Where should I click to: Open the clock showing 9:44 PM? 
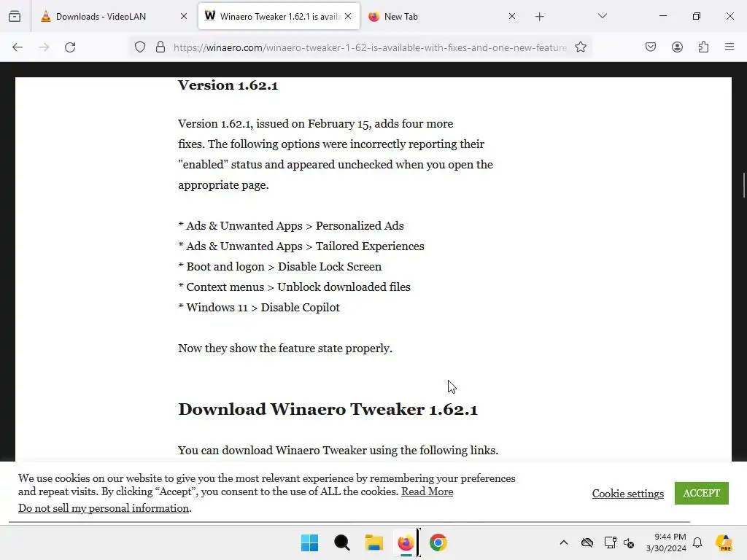tap(666, 542)
